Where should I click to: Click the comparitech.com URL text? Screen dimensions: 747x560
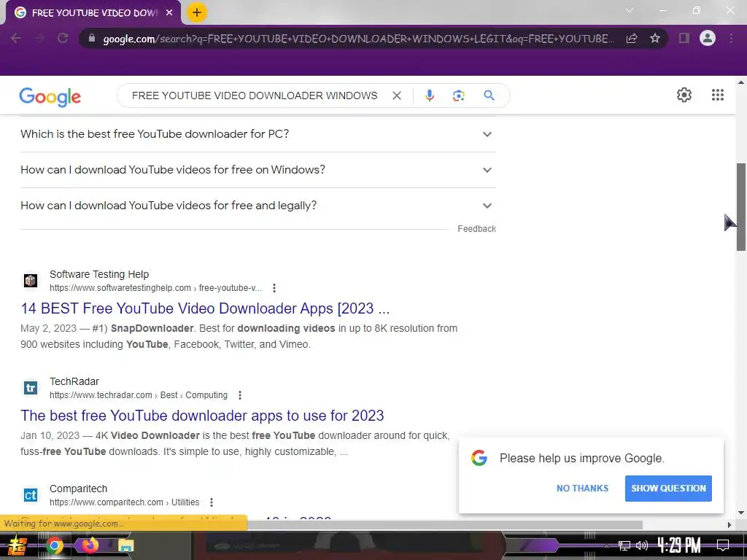(124, 502)
